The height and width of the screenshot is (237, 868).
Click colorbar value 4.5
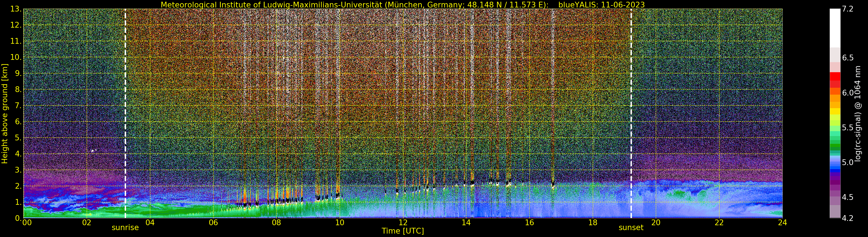tap(848, 197)
